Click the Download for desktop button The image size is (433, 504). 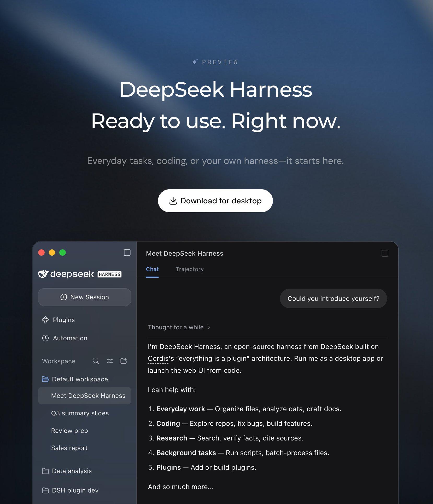(215, 201)
